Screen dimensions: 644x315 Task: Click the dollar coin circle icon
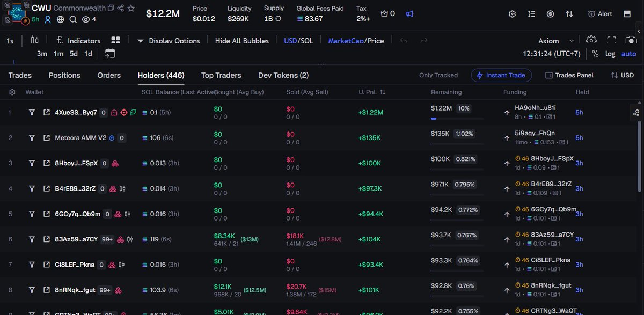pos(551,14)
